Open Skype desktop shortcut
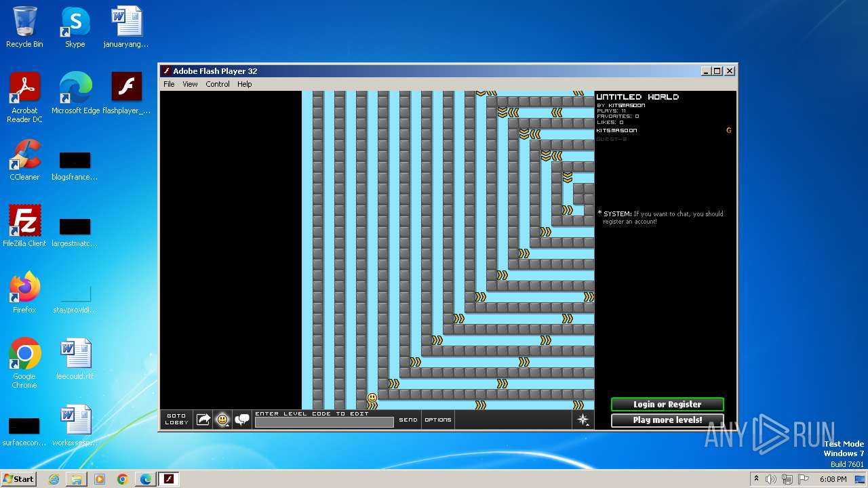868x488 pixels. pos(75,28)
